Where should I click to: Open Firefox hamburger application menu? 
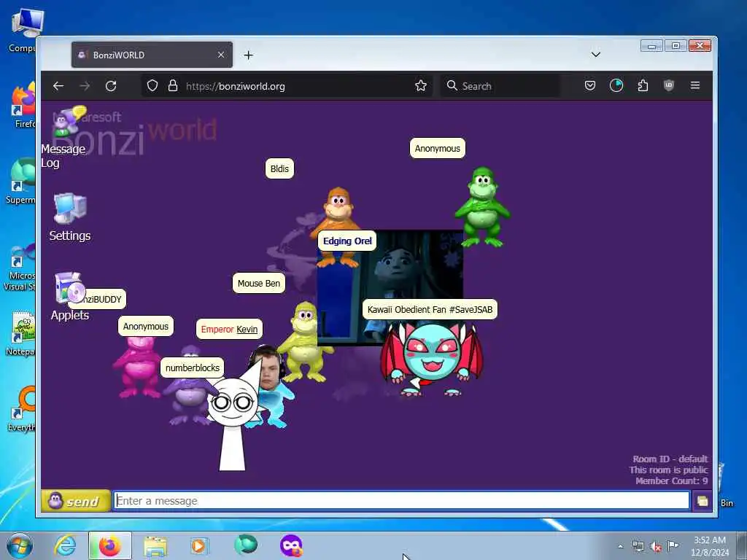[695, 86]
